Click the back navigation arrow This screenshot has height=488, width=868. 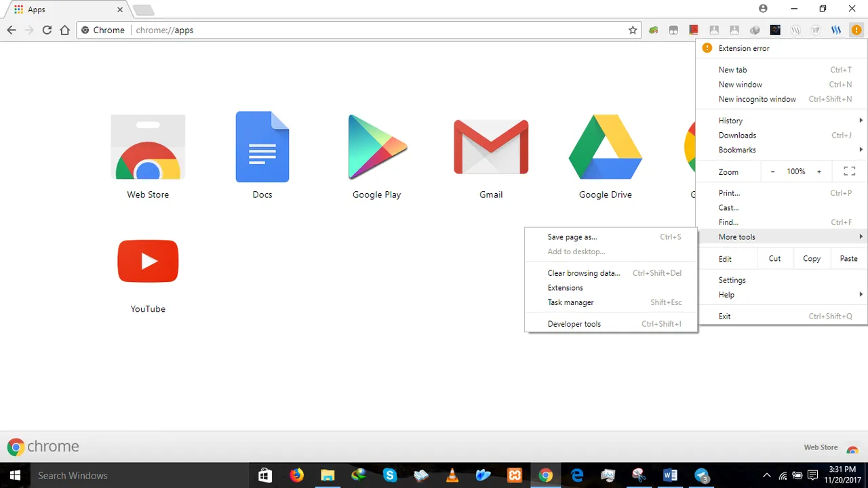12,30
